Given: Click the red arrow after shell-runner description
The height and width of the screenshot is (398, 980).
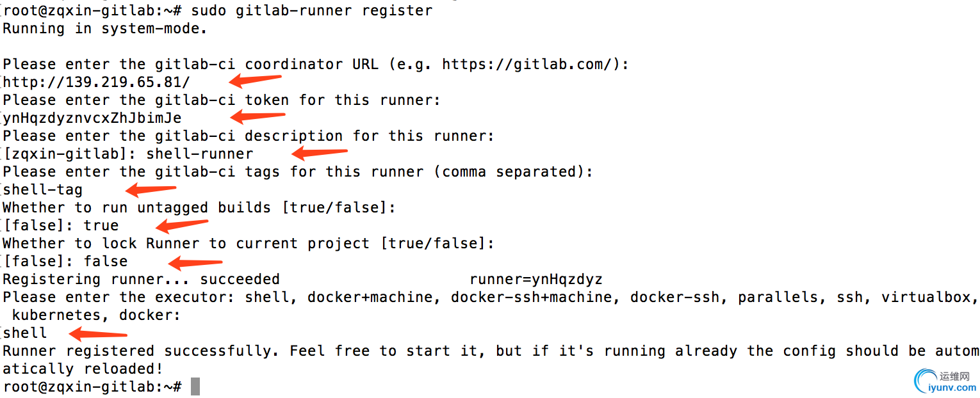Looking at the screenshot, I should (x=320, y=152).
